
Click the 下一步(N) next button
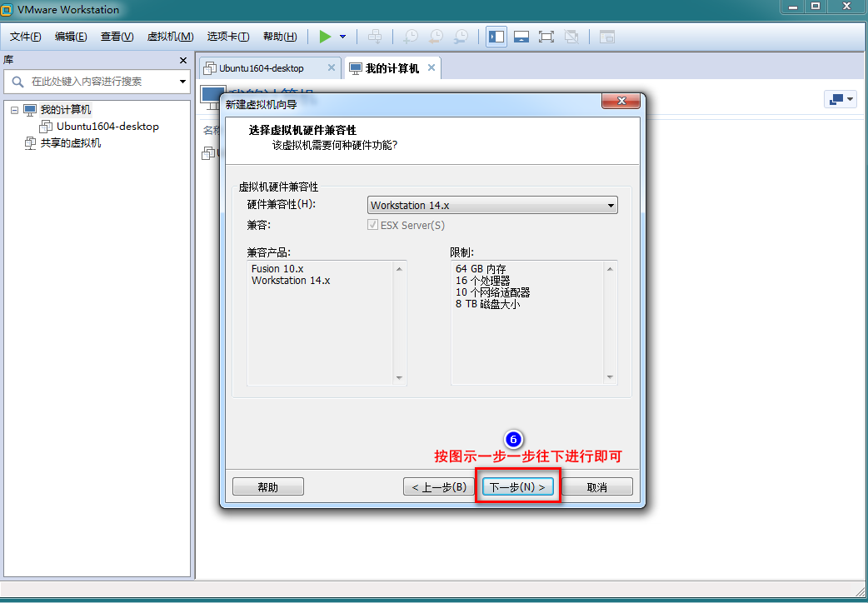click(517, 486)
